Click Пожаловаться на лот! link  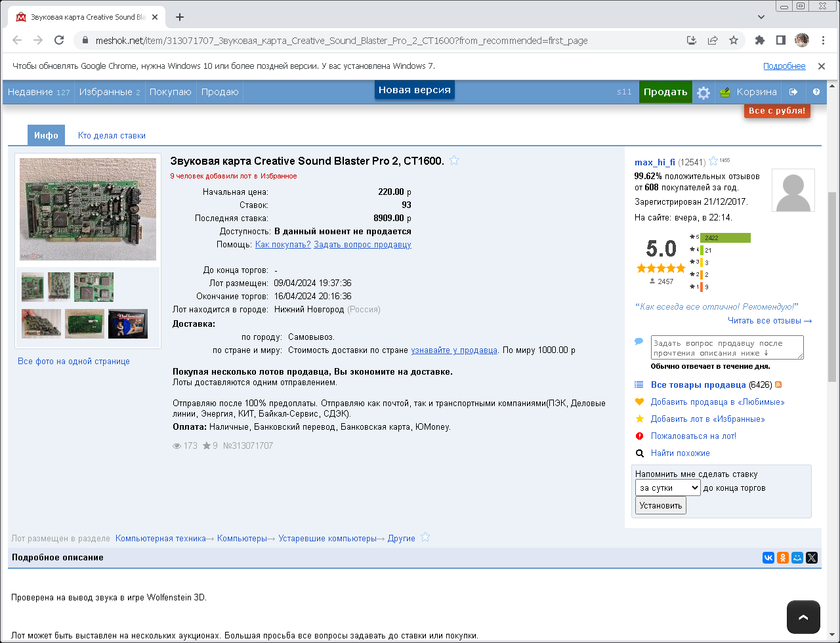coord(694,436)
